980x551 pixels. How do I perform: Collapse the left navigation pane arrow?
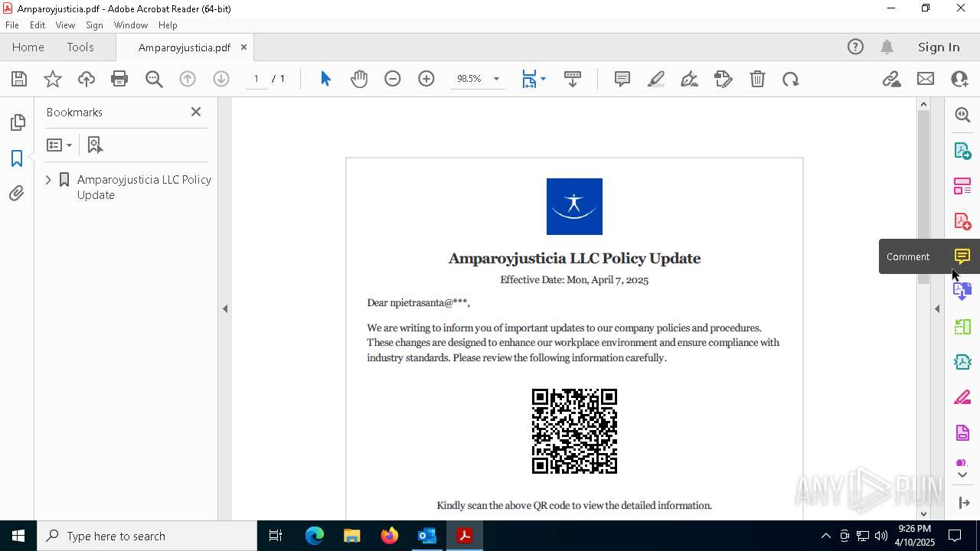(x=225, y=309)
